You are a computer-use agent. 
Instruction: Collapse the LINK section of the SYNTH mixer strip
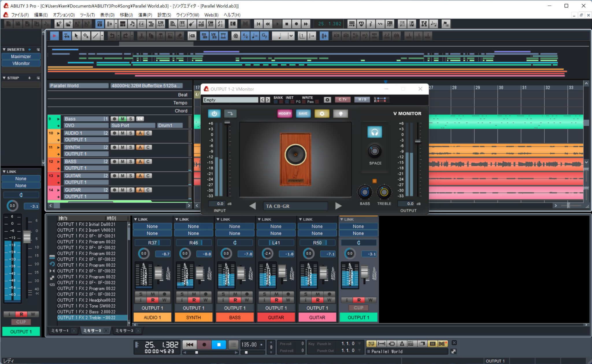177,220
